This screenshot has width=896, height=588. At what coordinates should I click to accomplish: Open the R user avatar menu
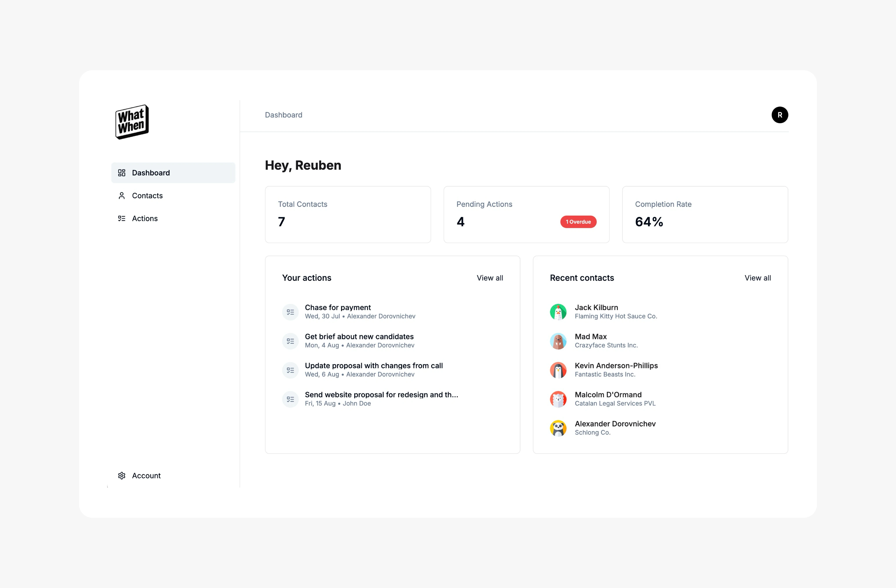pyautogui.click(x=779, y=115)
